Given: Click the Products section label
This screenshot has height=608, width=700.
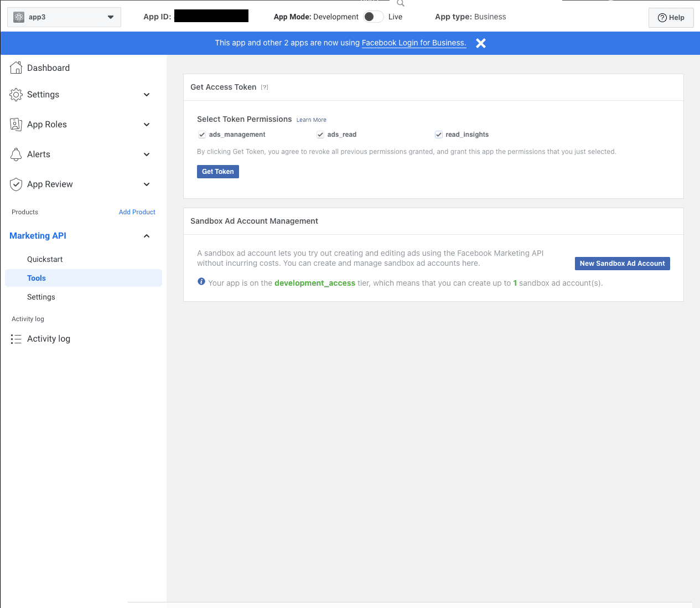Looking at the screenshot, I should pyautogui.click(x=25, y=212).
